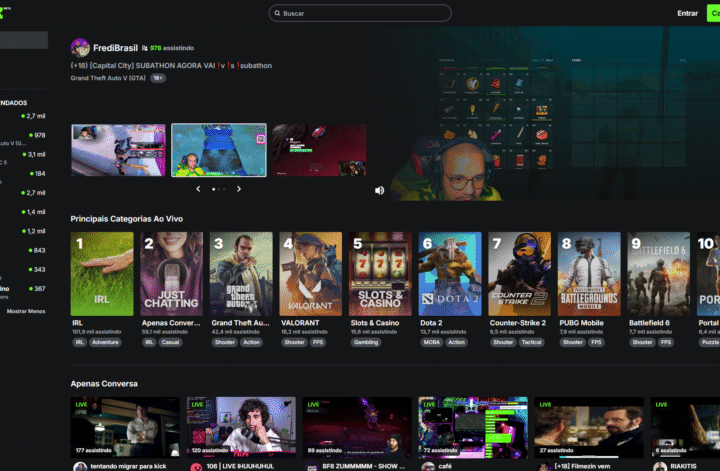
Task: Open live stream with 72 assistindo
Action: tap(473, 427)
